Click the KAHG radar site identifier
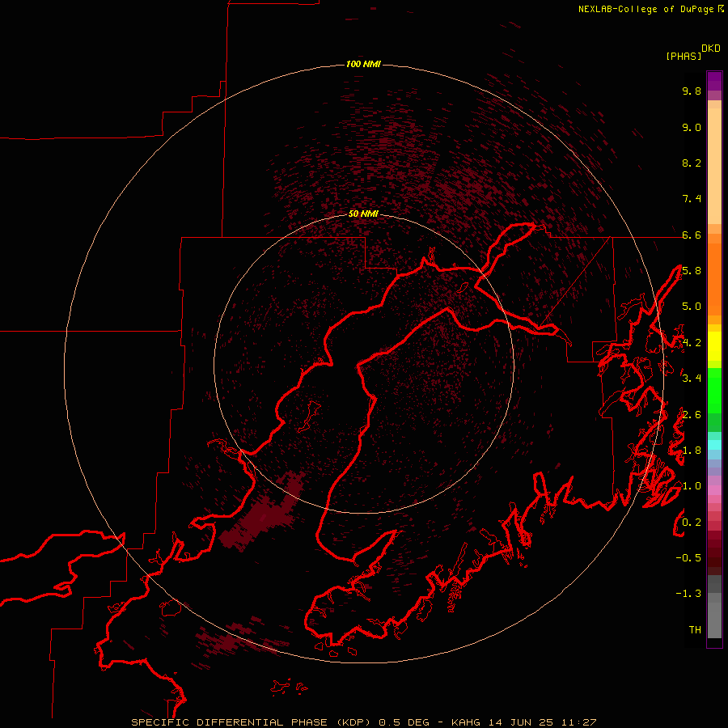The image size is (728, 728). [x=466, y=722]
